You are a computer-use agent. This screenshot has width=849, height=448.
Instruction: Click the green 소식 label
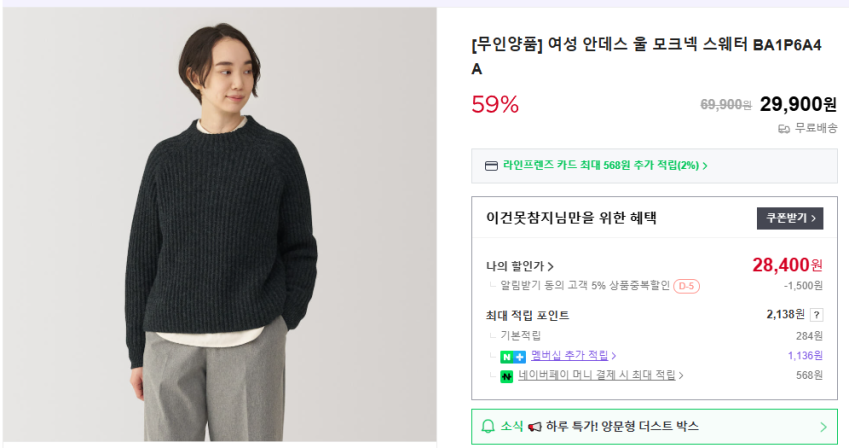(511, 426)
